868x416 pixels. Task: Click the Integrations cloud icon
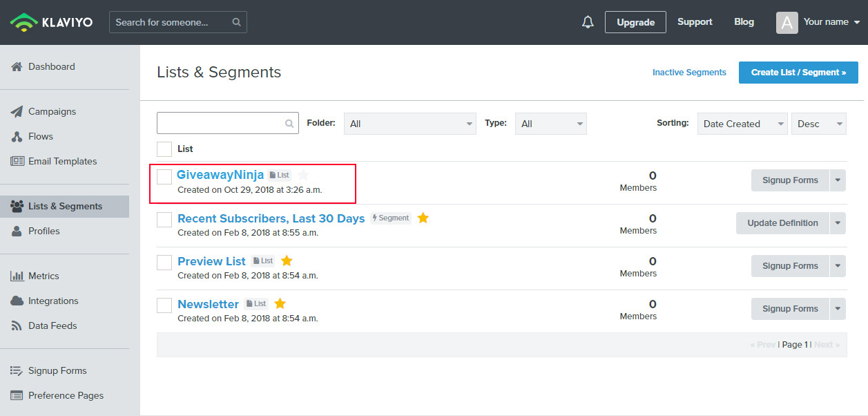[17, 301]
